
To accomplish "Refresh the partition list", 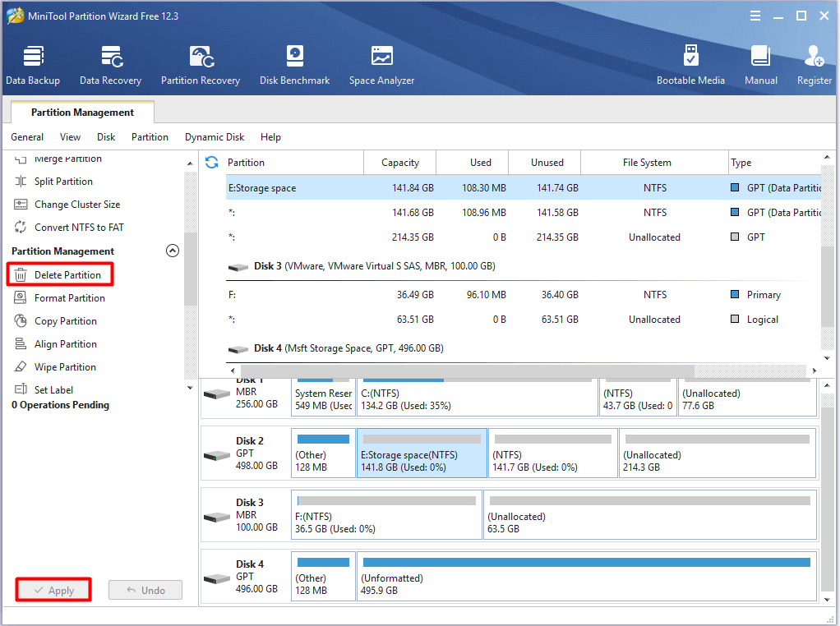I will (x=211, y=163).
